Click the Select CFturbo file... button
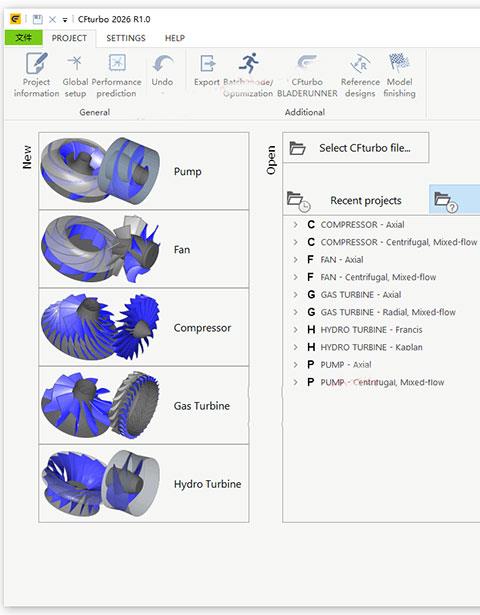 pos(356,148)
